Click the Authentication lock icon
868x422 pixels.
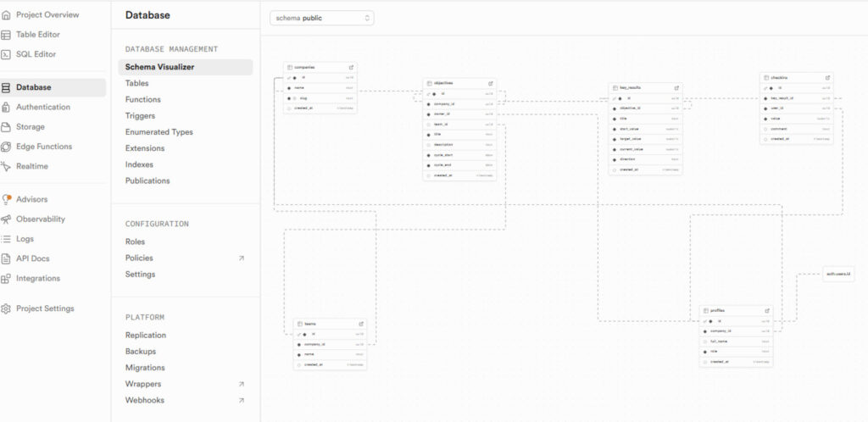pyautogui.click(x=7, y=108)
